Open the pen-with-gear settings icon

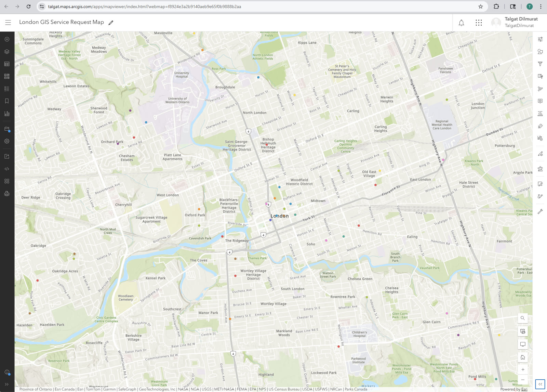(x=540, y=154)
